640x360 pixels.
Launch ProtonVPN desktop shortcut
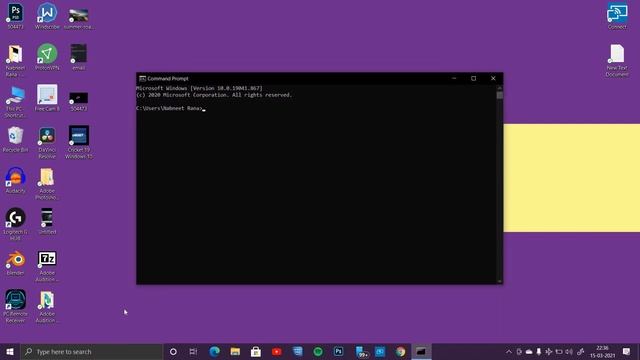[x=47, y=57]
